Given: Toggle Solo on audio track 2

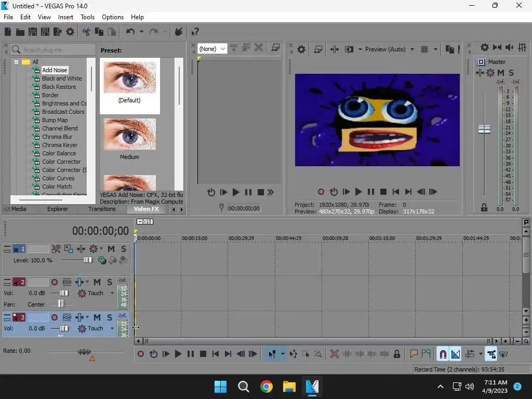Looking at the screenshot, I should point(109,282).
